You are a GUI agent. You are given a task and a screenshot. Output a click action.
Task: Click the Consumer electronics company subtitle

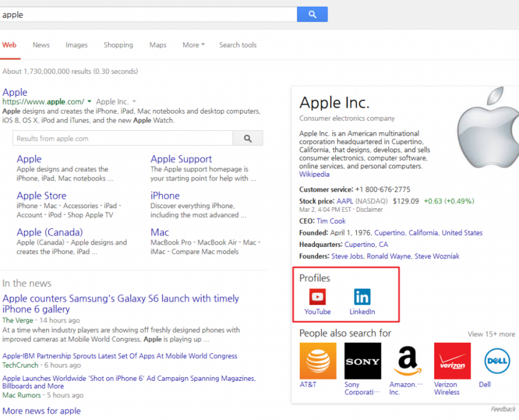(347, 119)
